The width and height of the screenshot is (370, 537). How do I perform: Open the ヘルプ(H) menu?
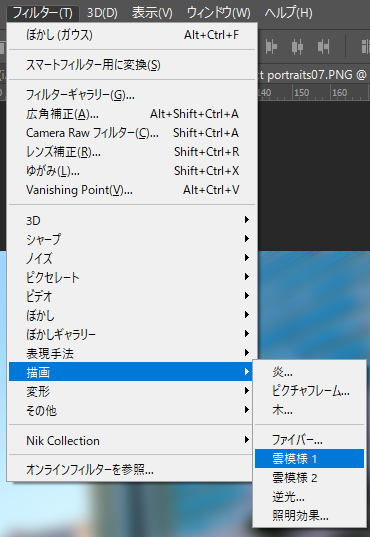[288, 13]
